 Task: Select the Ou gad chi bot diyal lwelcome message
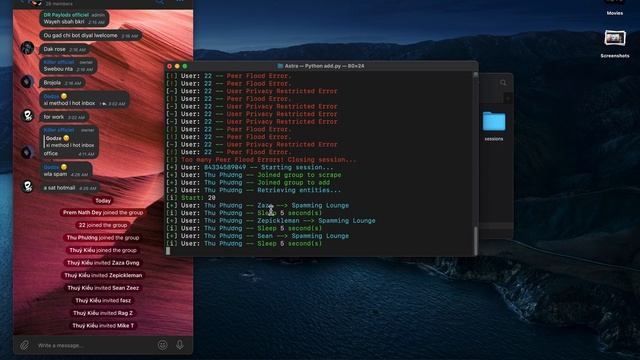(x=91, y=36)
